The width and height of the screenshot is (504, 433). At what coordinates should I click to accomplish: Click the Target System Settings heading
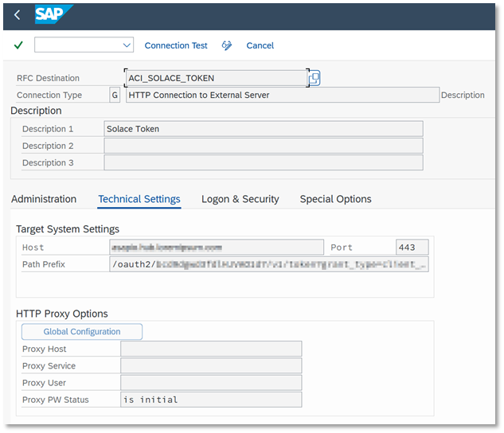pyautogui.click(x=68, y=229)
